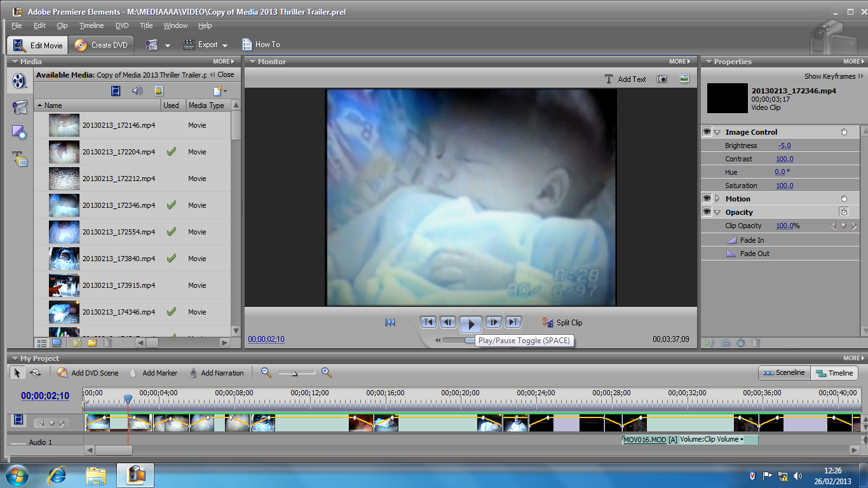Click the Create DVD button
868x488 pixels.
click(x=102, y=44)
